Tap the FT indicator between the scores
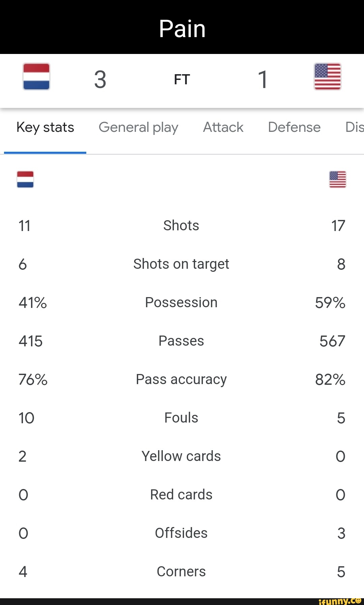 (x=182, y=79)
